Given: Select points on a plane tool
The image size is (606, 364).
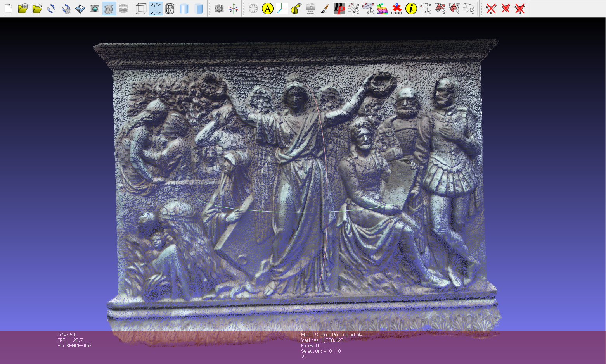Looking at the screenshot, I should [x=368, y=9].
